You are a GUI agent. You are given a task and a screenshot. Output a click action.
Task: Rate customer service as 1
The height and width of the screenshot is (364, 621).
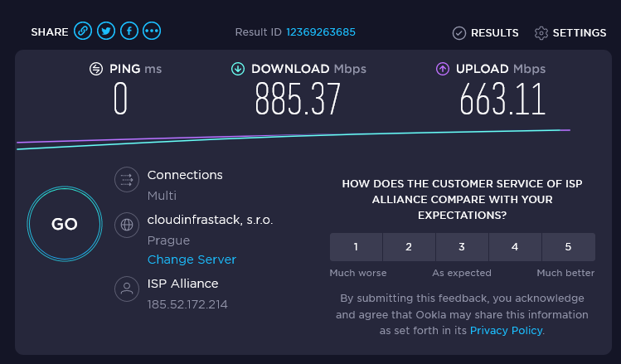point(356,247)
